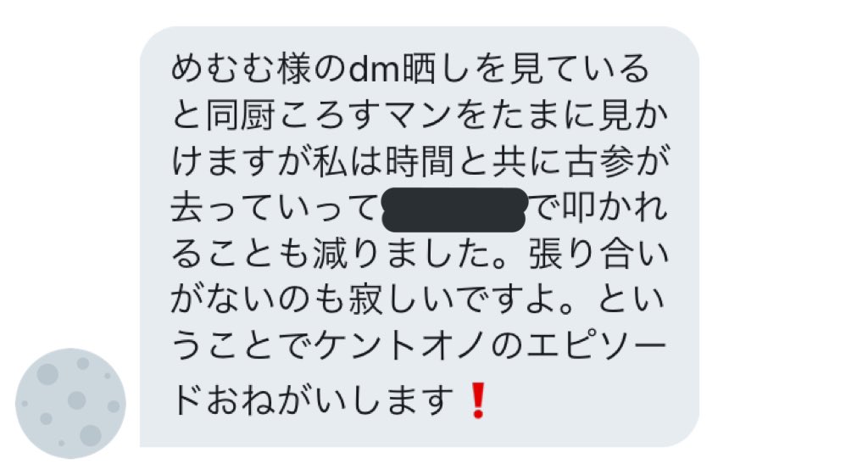Viewport: 868px width, 464px height.
Task: Click the text "晒し" after dm
Action: (433, 70)
